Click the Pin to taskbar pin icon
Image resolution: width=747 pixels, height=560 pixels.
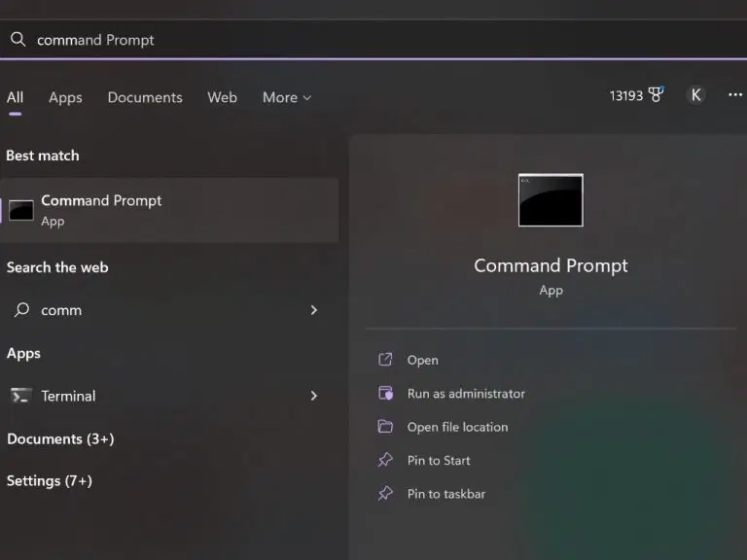(385, 493)
